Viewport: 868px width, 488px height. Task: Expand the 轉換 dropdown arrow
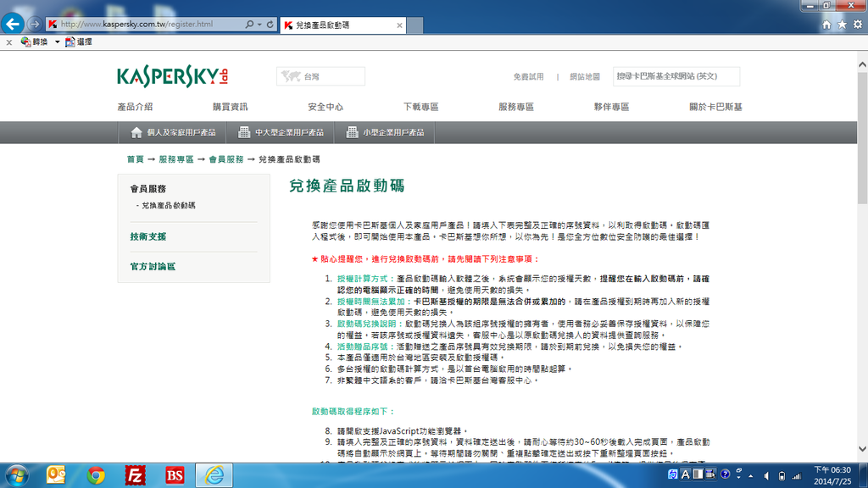click(57, 42)
